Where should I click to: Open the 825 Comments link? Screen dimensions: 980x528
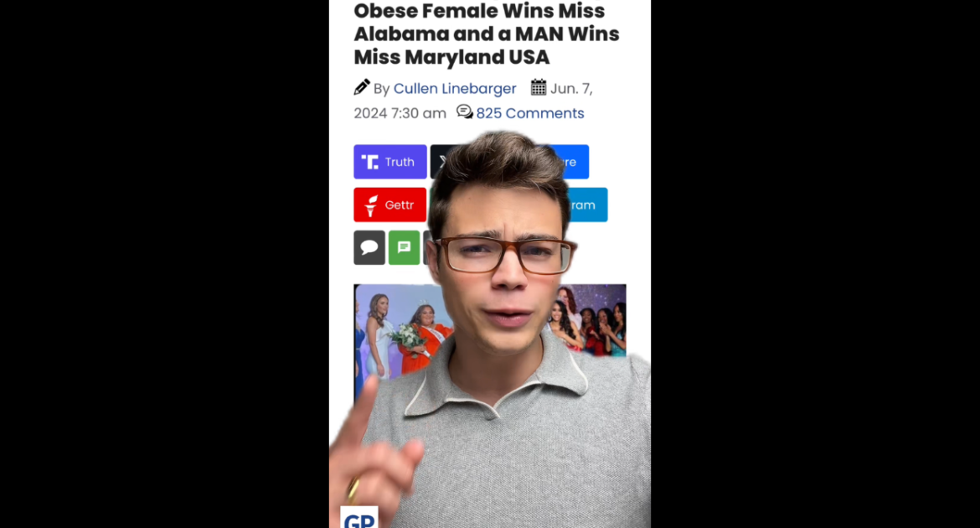click(x=530, y=113)
